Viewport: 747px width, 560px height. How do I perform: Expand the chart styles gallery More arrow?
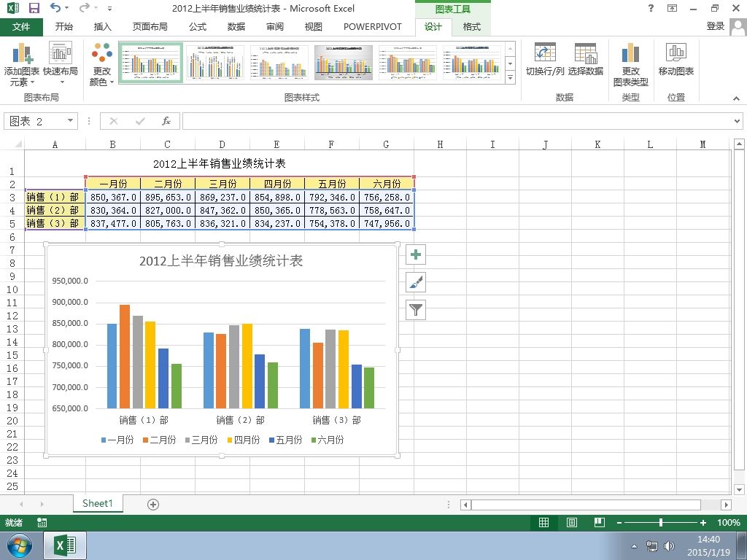(x=510, y=77)
